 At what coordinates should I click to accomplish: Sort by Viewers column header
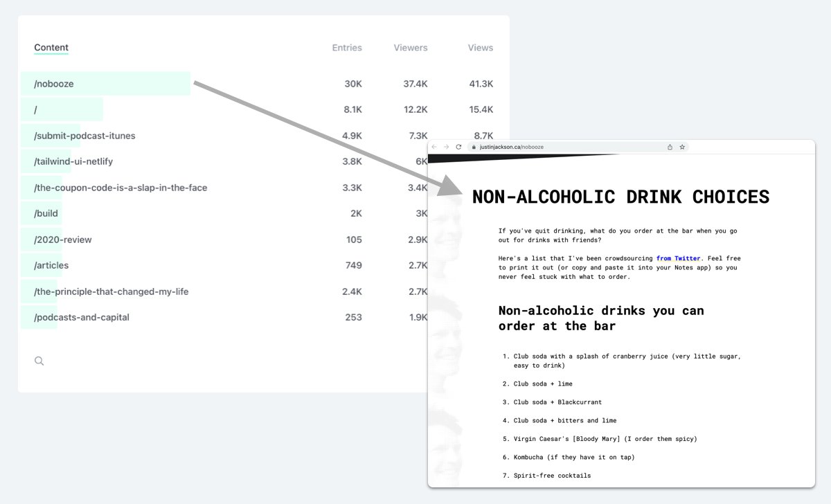click(x=411, y=48)
